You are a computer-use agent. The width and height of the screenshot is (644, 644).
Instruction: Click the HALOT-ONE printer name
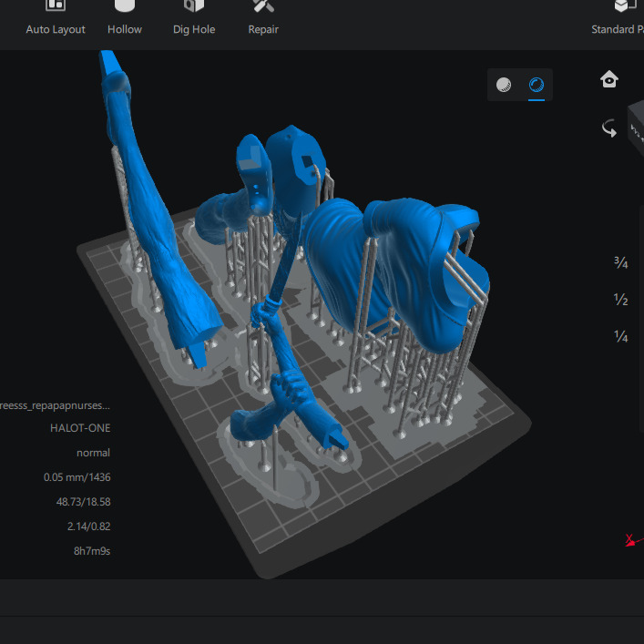(80, 428)
